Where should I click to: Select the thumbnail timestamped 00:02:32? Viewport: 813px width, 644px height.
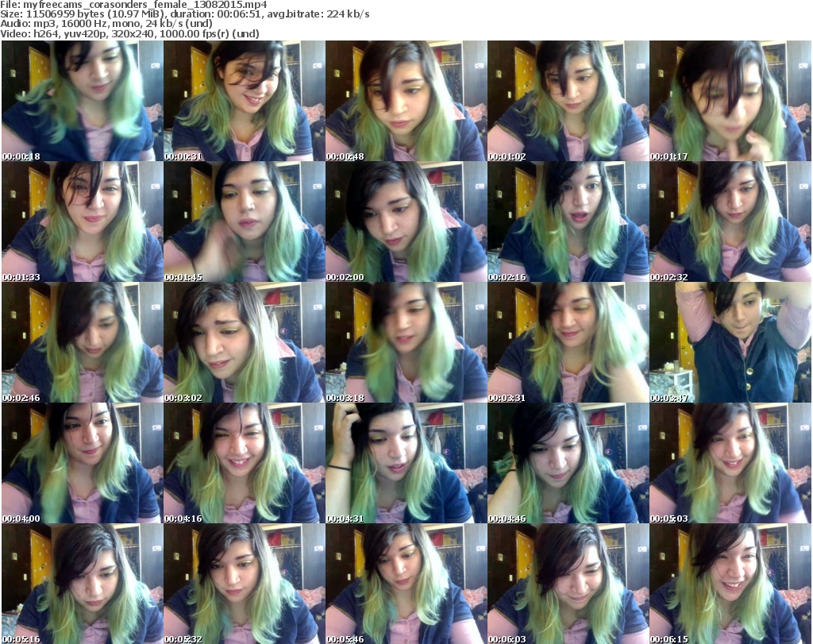tap(730, 222)
